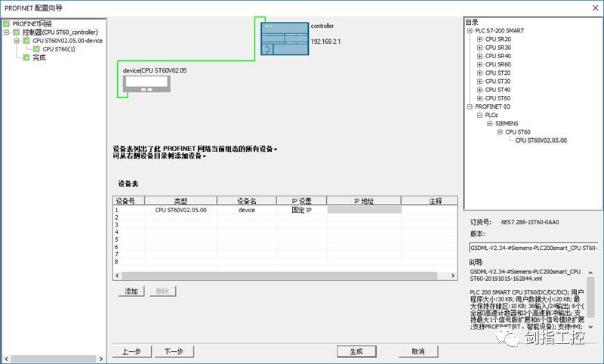The height and width of the screenshot is (364, 604).
Task: Select CPU ST60V02.05.00 in the catalog tree
Action: pyautogui.click(x=541, y=140)
